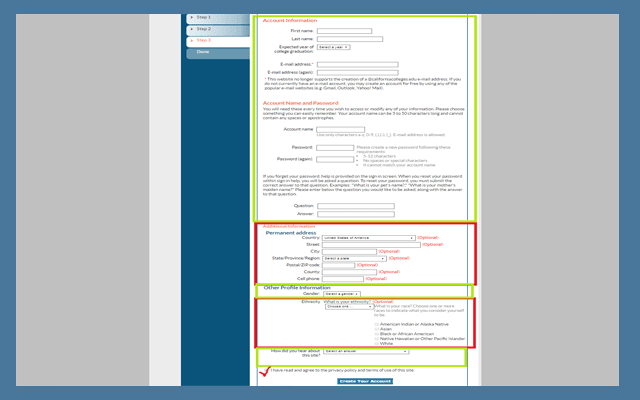Image resolution: width=640 pixels, height=400 pixels.
Task: Go to the Done tab
Action: tap(218, 53)
